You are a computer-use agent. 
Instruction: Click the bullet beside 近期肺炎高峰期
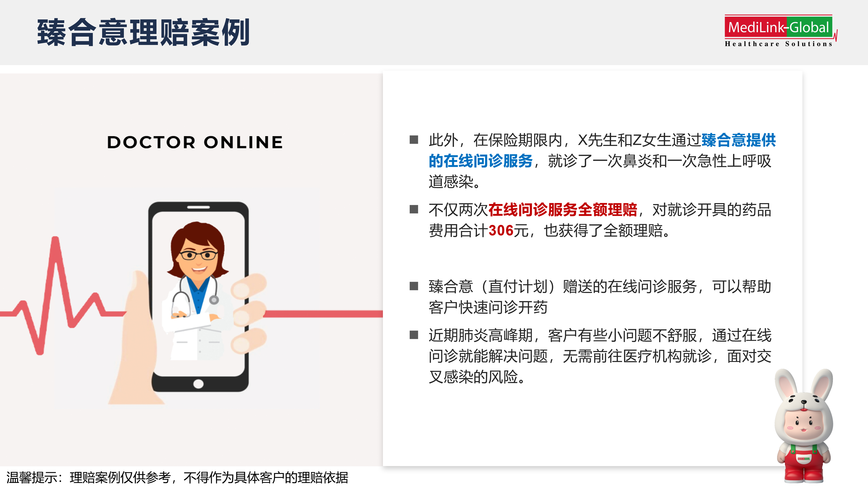pos(414,335)
